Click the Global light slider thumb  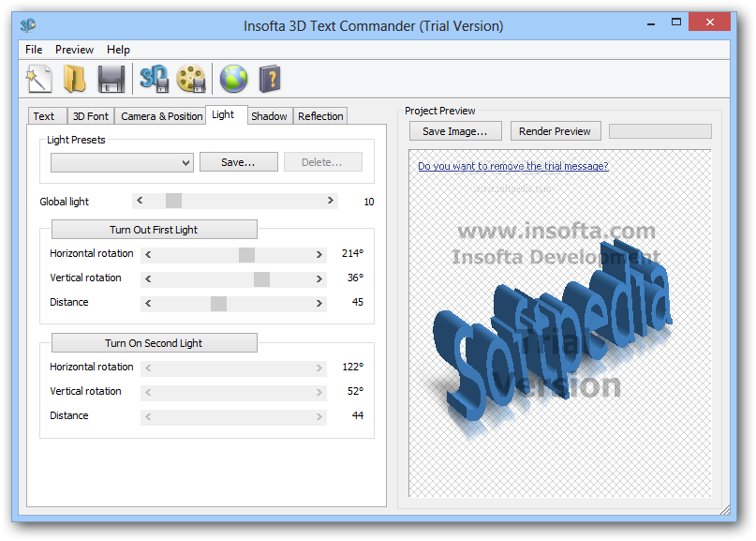point(173,201)
